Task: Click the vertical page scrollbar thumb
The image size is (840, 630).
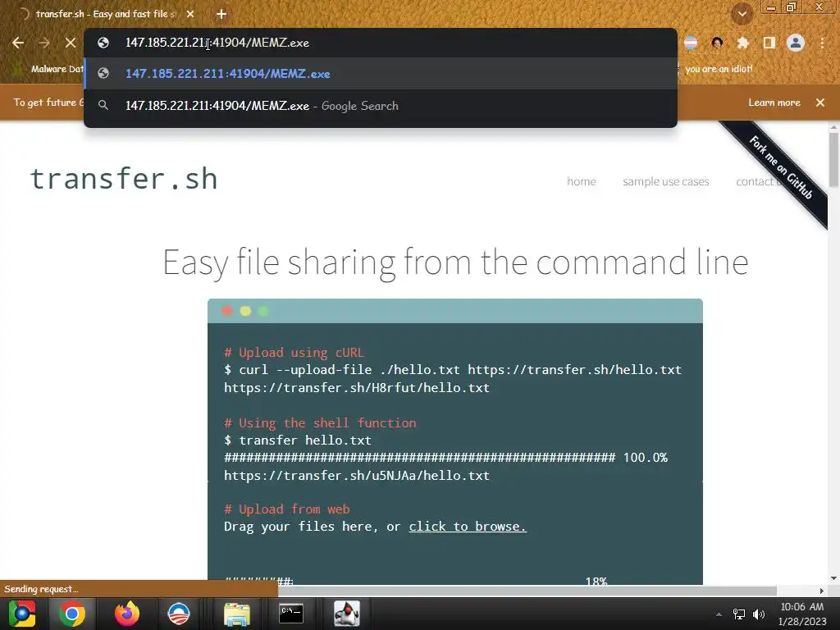Action: pyautogui.click(x=833, y=160)
